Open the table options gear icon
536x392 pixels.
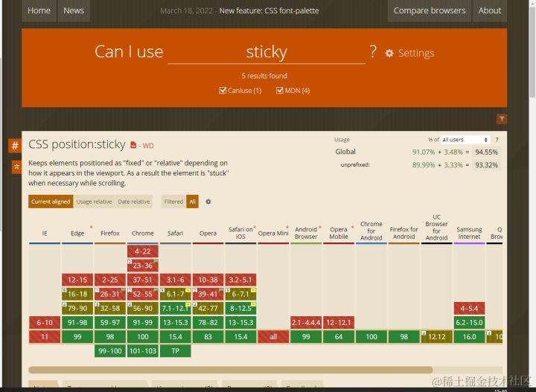pyautogui.click(x=208, y=202)
